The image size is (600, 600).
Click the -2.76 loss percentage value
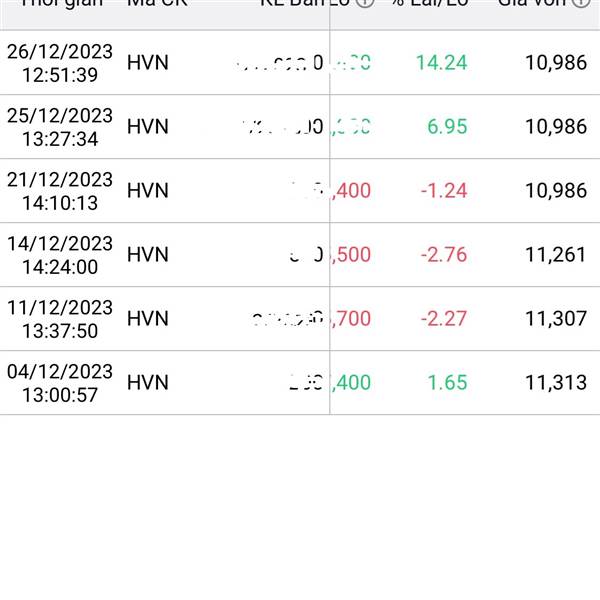444,254
